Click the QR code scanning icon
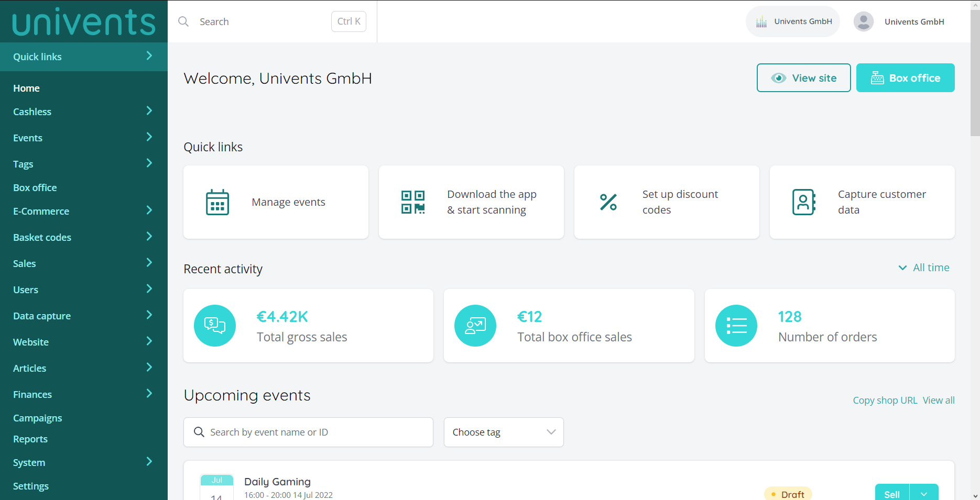This screenshot has width=980, height=500. coord(413,202)
